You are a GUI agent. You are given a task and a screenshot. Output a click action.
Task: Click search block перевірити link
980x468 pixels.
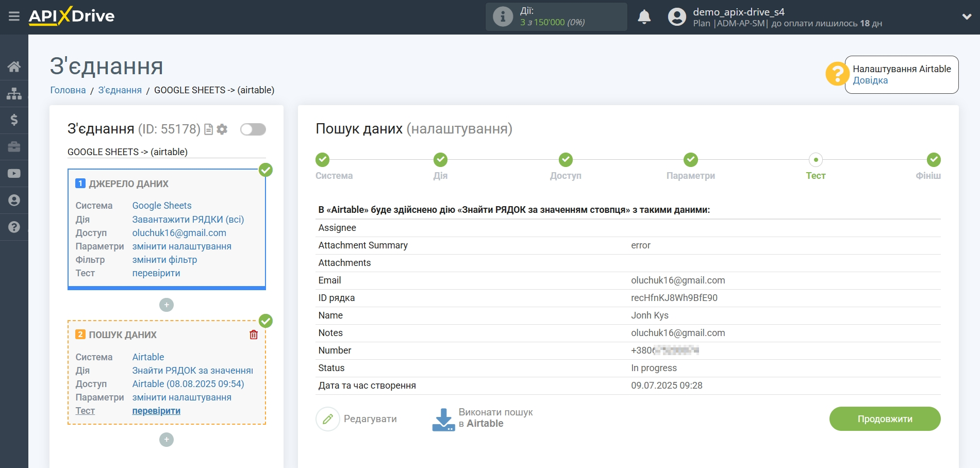point(156,411)
